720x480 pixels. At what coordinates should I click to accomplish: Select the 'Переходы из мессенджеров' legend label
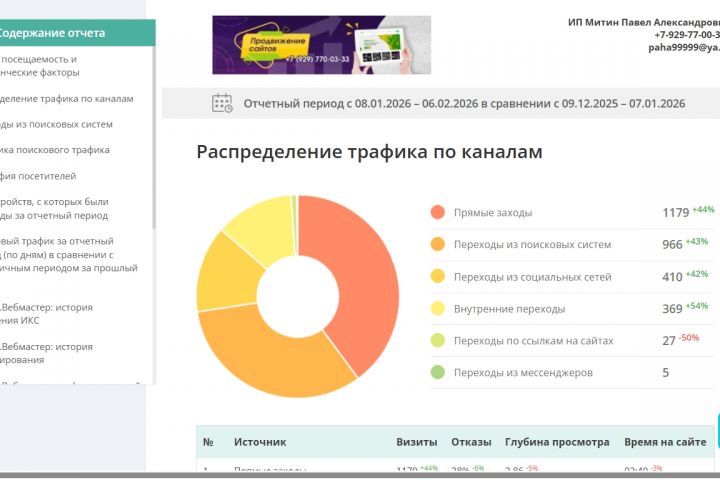(x=523, y=373)
